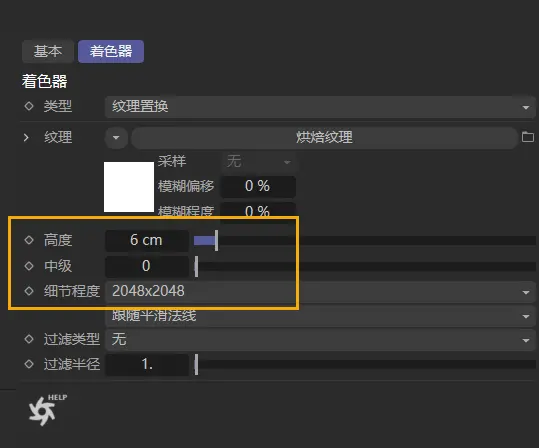The height and width of the screenshot is (448, 539).
Task: Open the 跟随平滑法线 dropdown
Action: [320, 316]
